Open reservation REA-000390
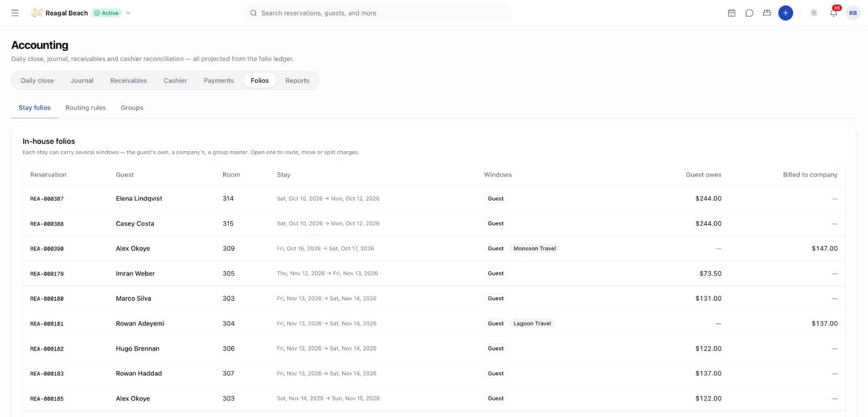 46,249
